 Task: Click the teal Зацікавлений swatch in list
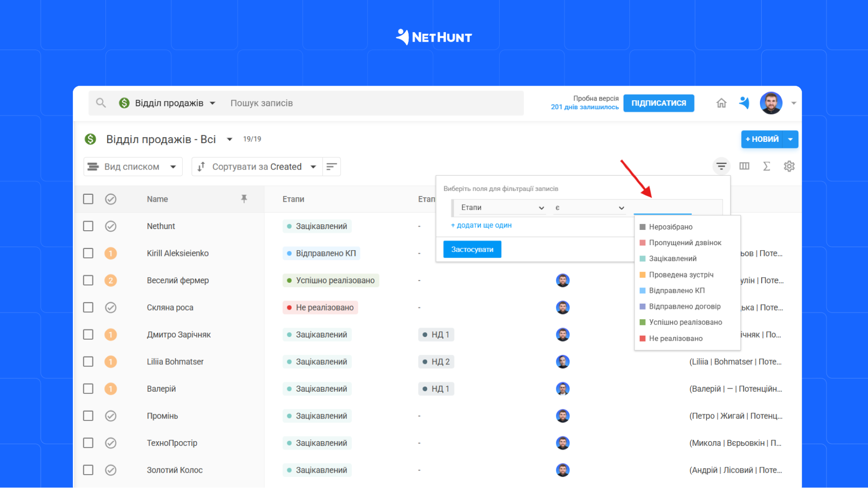point(643,259)
